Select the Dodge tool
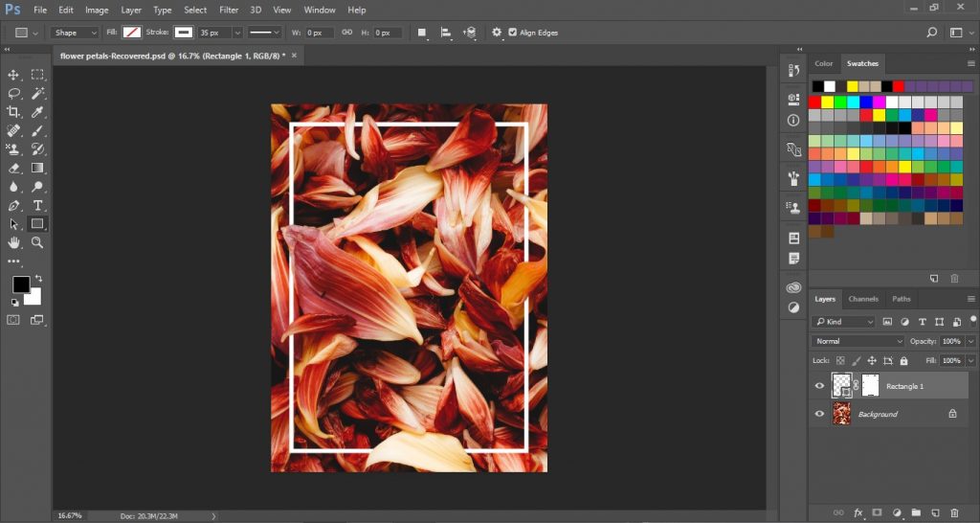980x523 pixels. pos(37,187)
